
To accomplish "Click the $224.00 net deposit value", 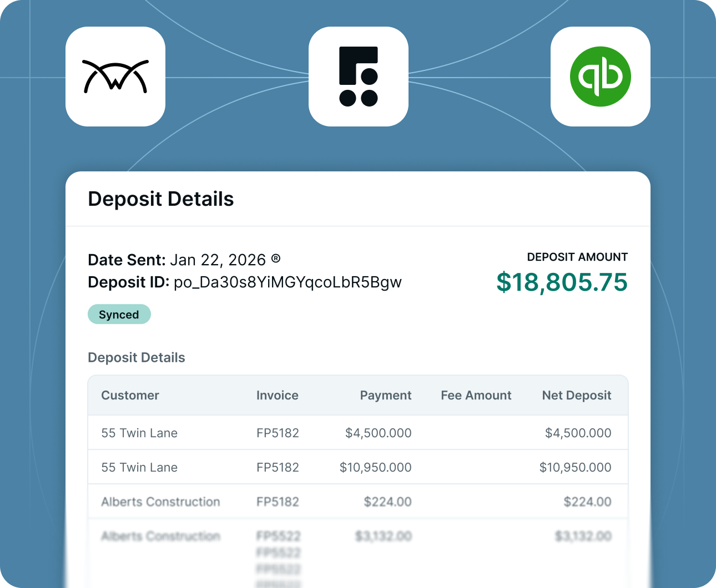I will pyautogui.click(x=588, y=502).
